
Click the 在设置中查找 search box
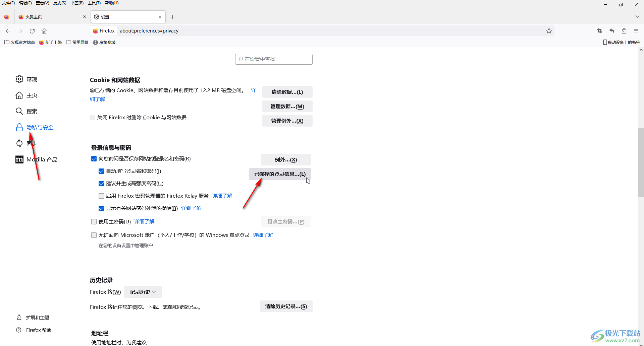coord(274,59)
